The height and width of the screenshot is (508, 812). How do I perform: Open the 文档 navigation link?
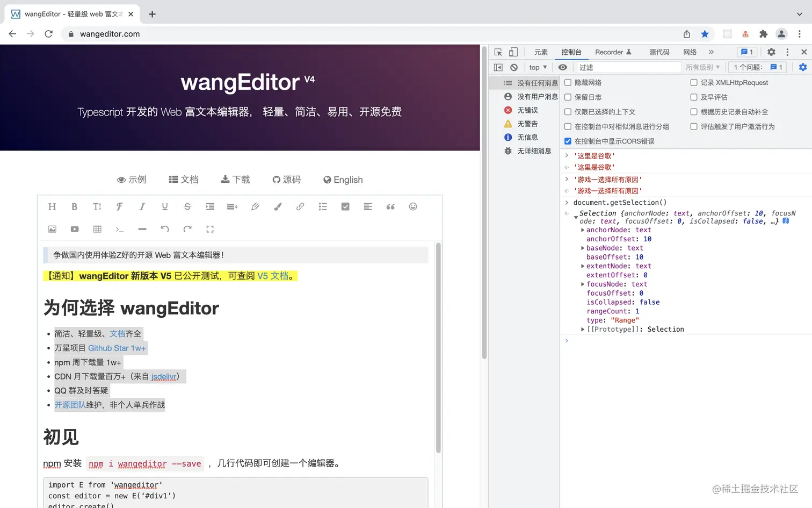[184, 180]
